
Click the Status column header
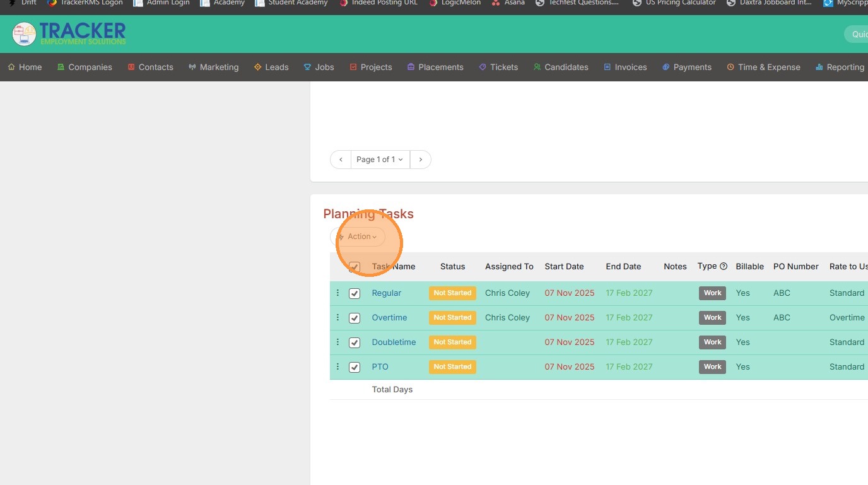pos(452,266)
